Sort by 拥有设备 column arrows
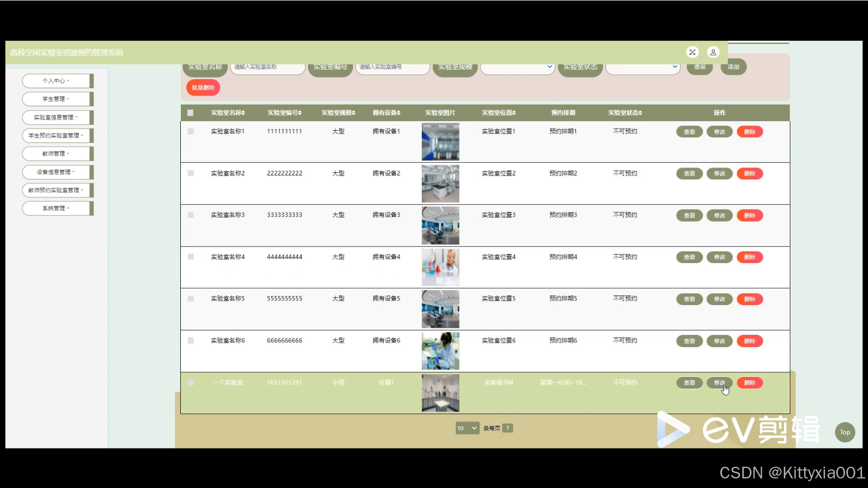Viewport: 868px width, 488px height. tap(399, 113)
